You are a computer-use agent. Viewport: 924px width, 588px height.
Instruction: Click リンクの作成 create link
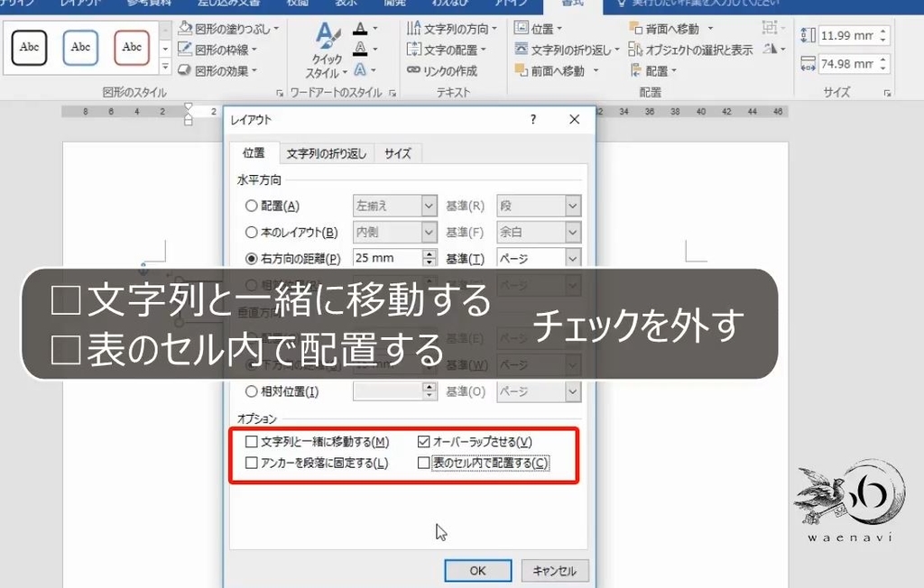tap(442, 70)
